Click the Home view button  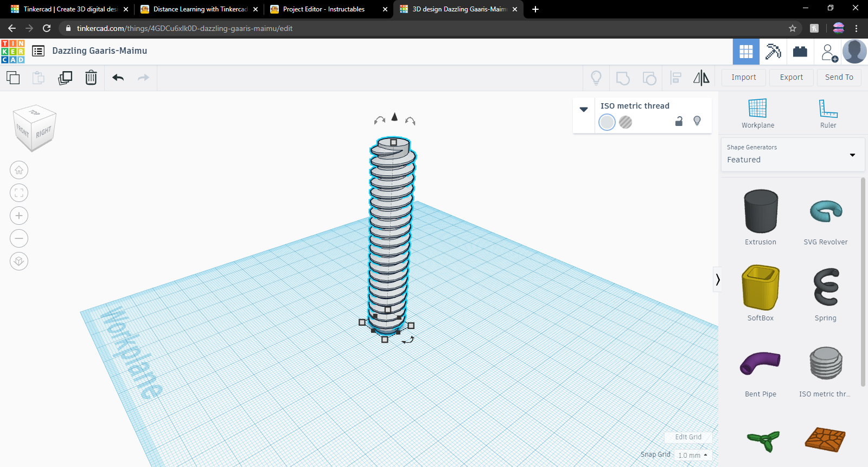(19, 170)
